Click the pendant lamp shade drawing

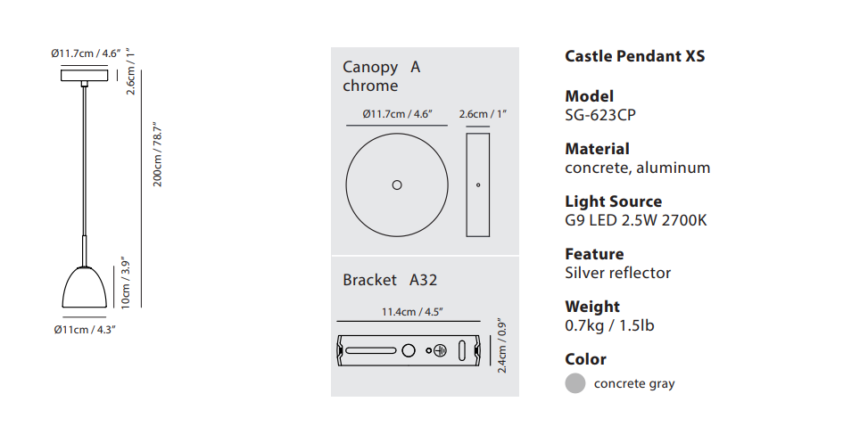(x=84, y=287)
